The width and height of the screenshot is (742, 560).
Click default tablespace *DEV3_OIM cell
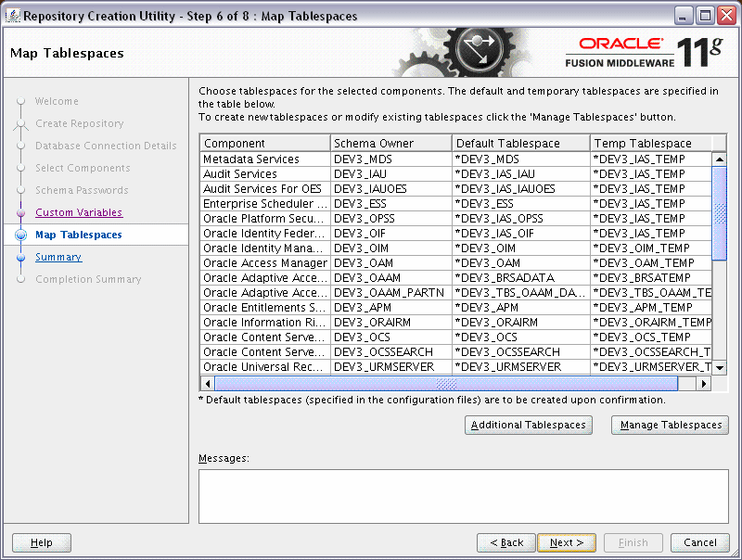coord(521,248)
